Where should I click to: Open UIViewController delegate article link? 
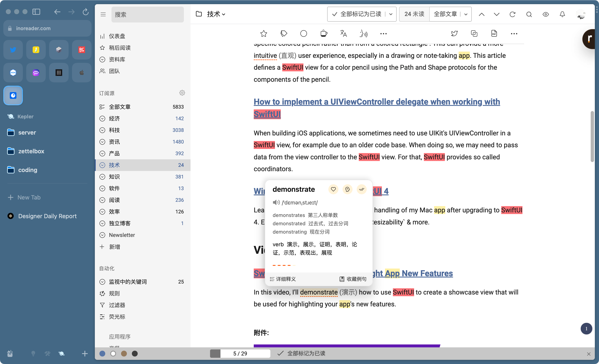[x=377, y=108]
